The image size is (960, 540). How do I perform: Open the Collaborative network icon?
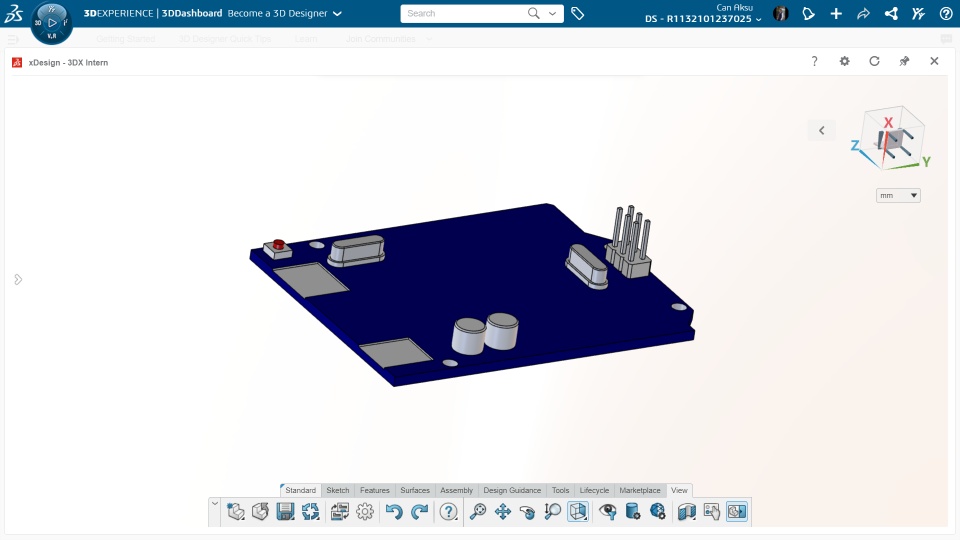tap(891, 13)
